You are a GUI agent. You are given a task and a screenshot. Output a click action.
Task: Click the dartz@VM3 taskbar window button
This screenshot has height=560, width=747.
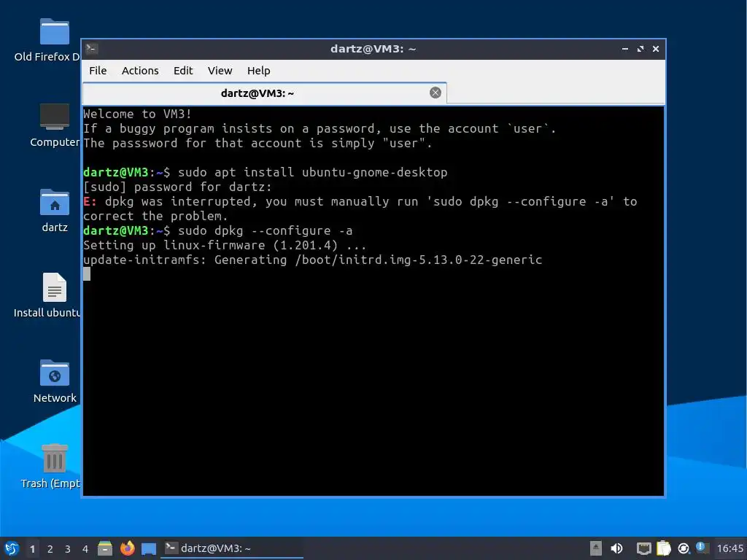click(232, 548)
